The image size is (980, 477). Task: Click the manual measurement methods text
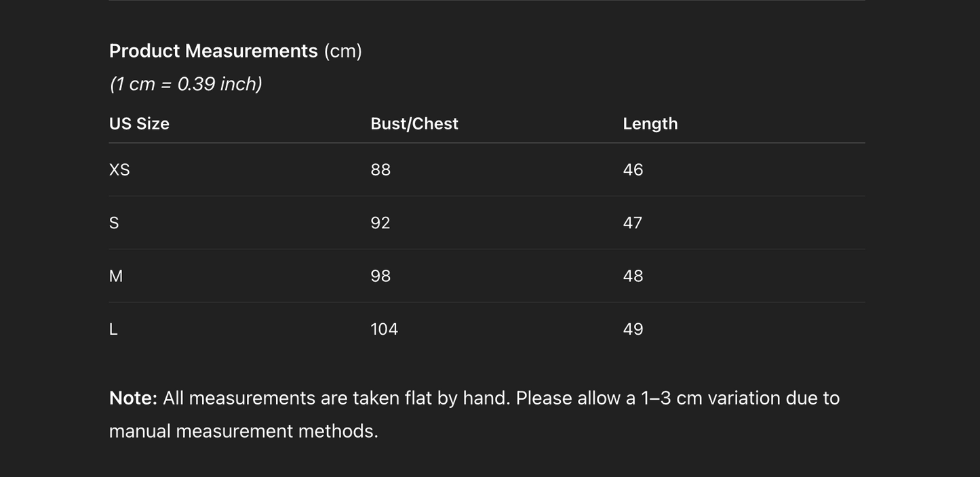243,431
